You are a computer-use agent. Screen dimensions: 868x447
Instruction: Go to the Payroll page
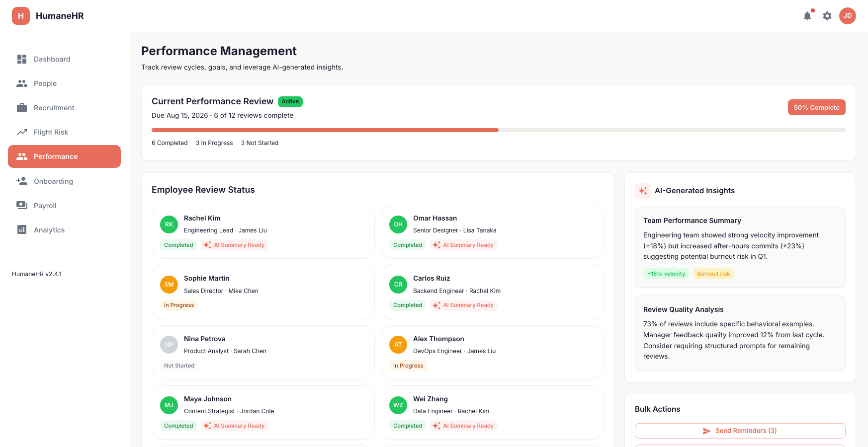click(x=64, y=206)
